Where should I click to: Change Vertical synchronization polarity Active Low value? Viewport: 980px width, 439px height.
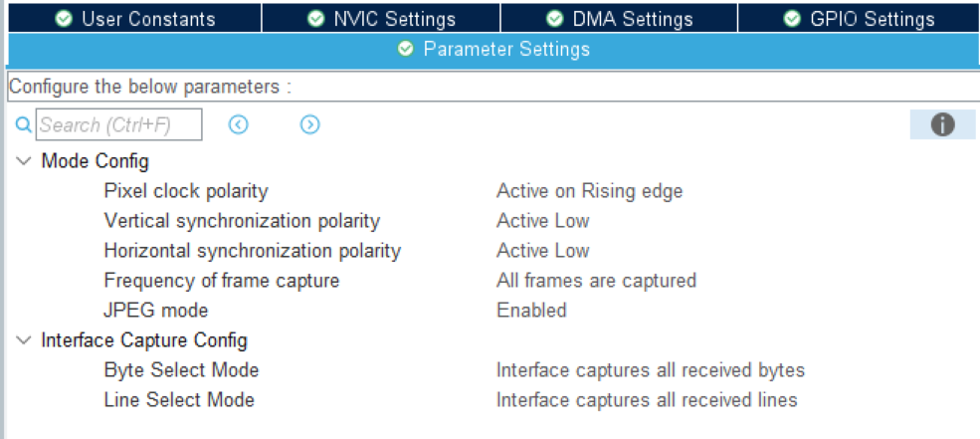[x=542, y=221]
